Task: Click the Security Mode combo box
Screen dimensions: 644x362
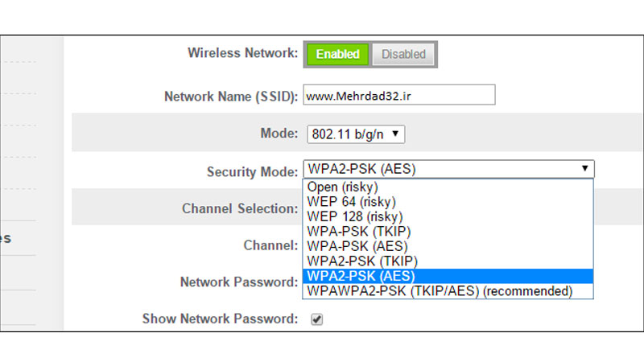Action: coord(448,169)
